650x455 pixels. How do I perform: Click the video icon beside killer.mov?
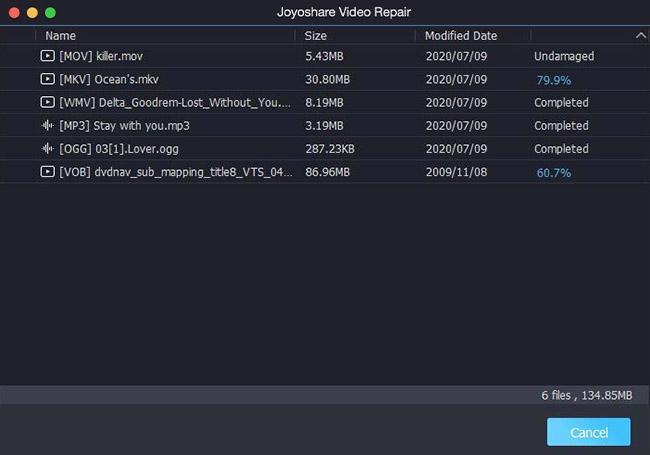pos(47,56)
